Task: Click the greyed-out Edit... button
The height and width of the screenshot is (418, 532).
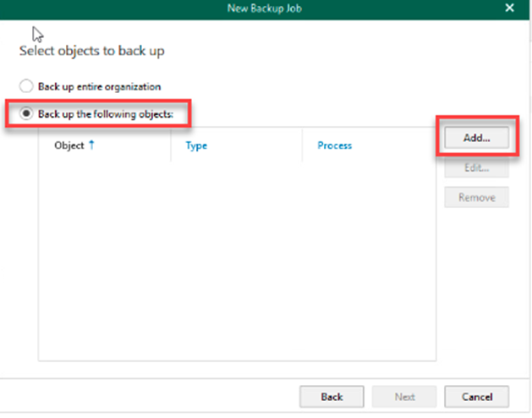Action: point(477,168)
